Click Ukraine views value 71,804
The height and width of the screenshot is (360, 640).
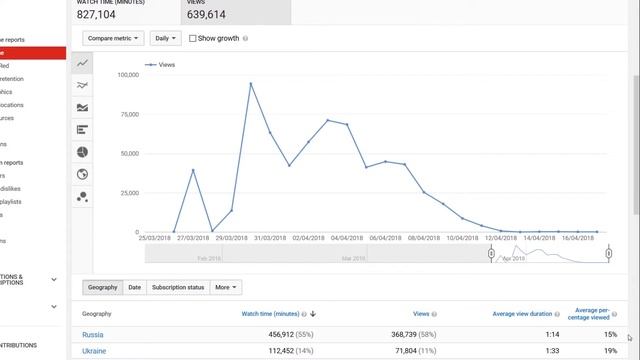click(406, 351)
